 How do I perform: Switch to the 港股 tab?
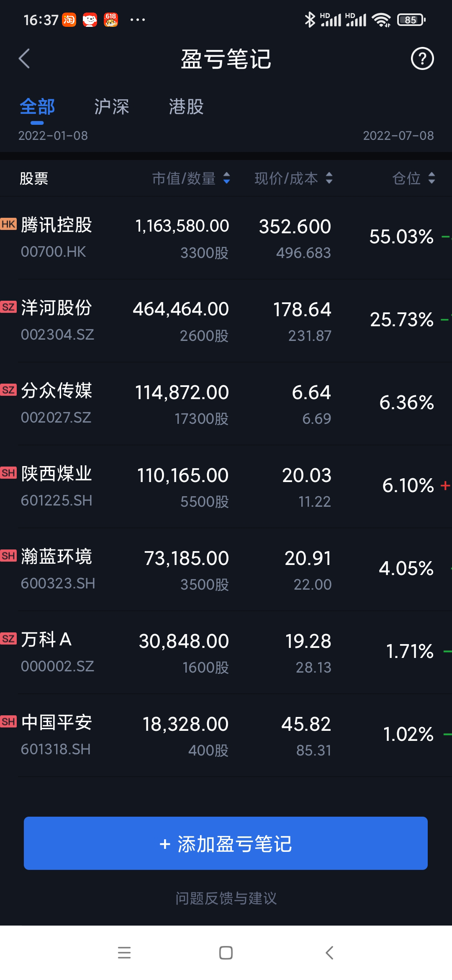click(x=186, y=107)
